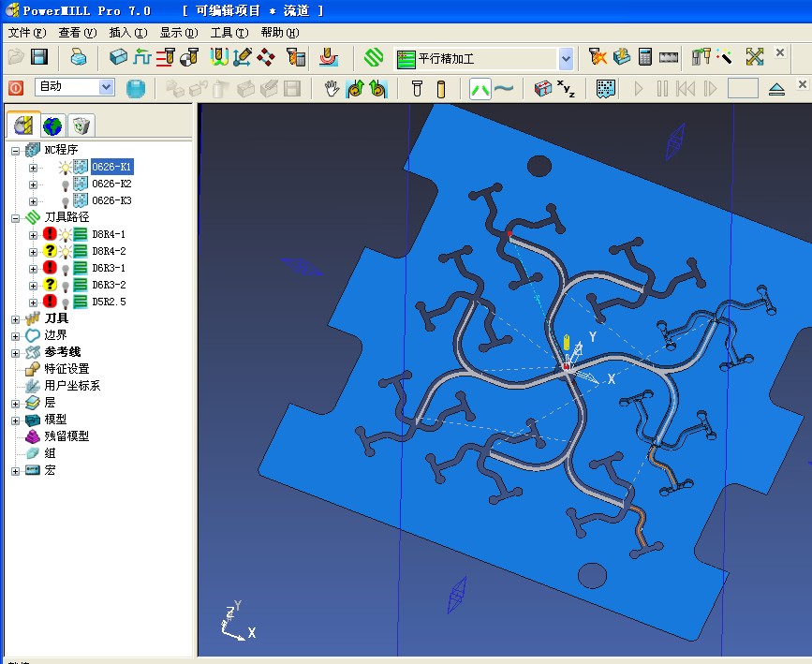Click the simulation pause button
The width and height of the screenshot is (812, 664).
tap(662, 89)
